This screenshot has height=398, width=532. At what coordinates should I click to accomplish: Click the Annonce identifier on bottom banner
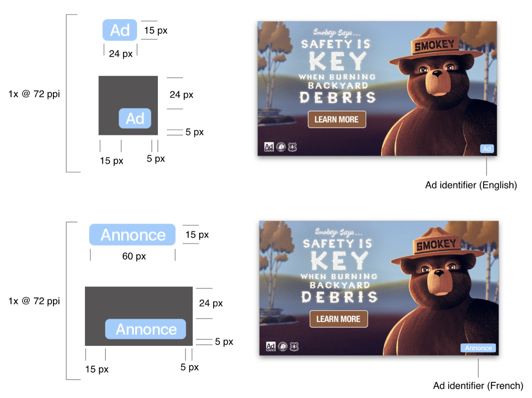(x=478, y=348)
